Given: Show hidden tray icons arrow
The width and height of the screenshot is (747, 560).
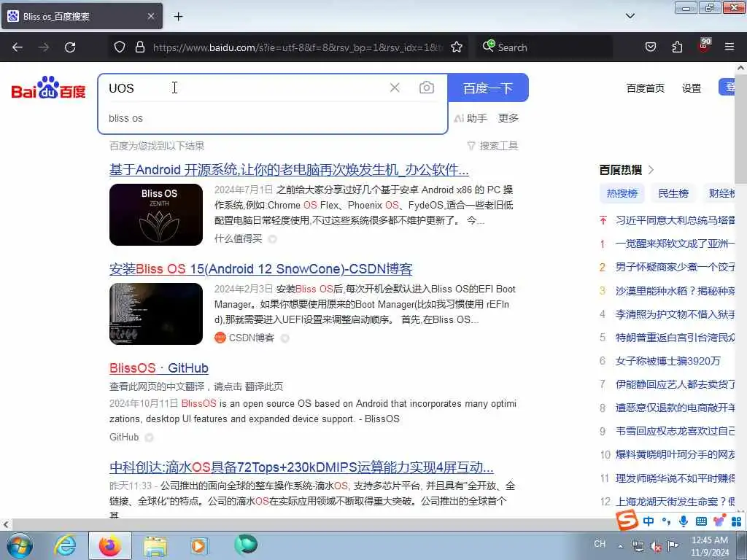Looking at the screenshot, I should tap(620, 546).
